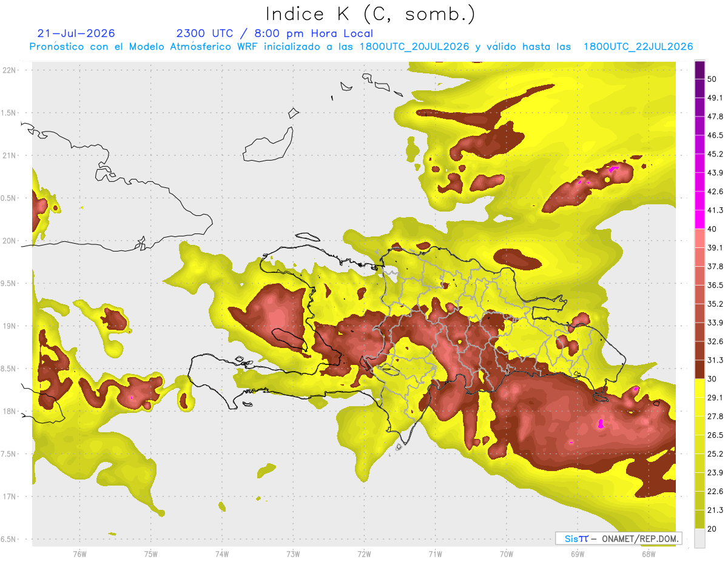This screenshot has width=728, height=562.
Task: Click the colorbar label "26.5"
Action: tap(715, 435)
